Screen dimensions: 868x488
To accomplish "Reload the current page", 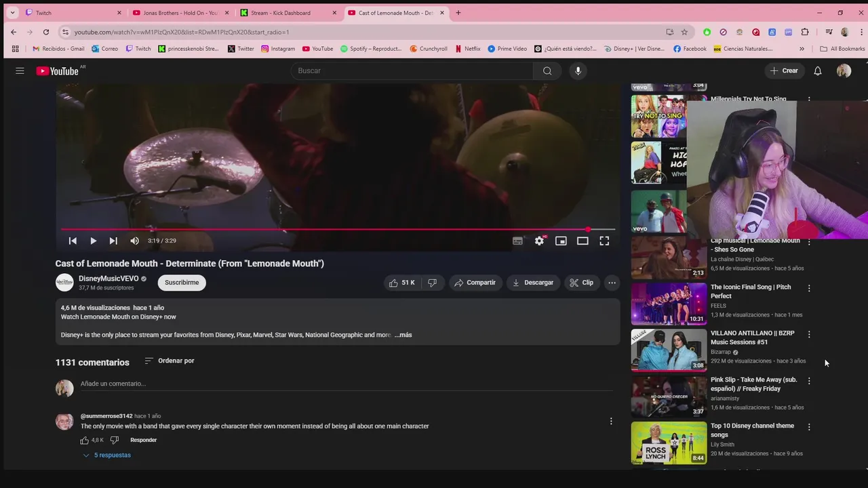I will (46, 32).
